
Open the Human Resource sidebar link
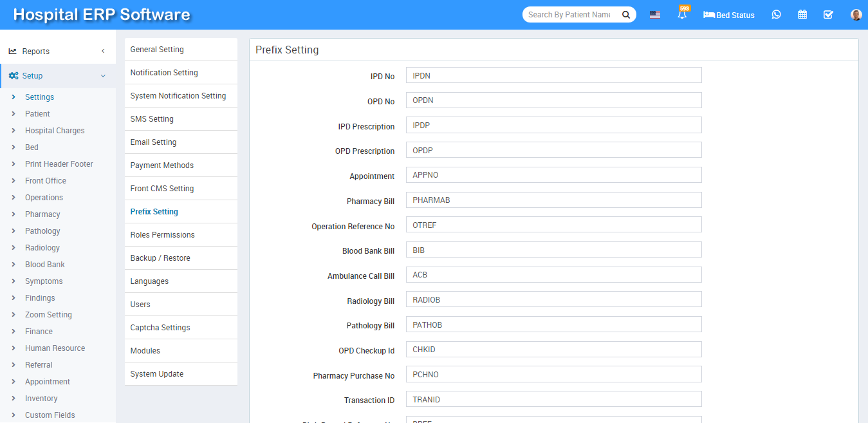pyautogui.click(x=55, y=348)
